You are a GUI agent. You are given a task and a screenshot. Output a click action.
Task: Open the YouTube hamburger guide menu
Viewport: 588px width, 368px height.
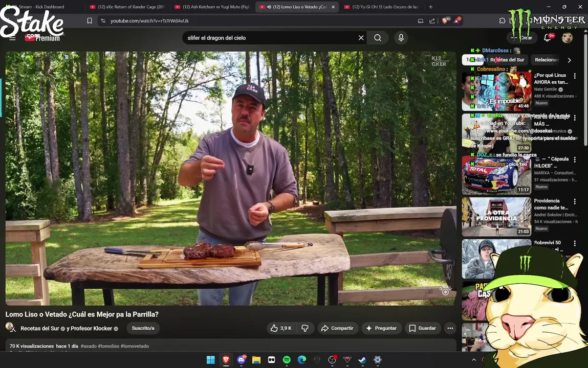coord(12,38)
